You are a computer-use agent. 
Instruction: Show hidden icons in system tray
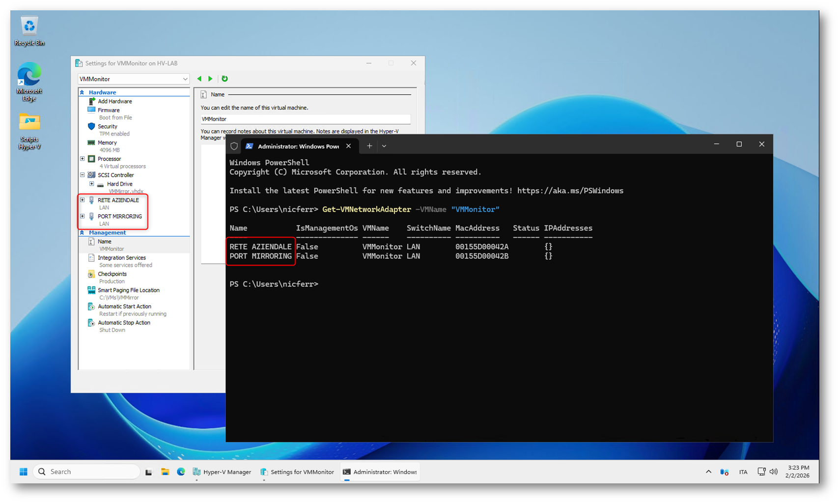(708, 472)
